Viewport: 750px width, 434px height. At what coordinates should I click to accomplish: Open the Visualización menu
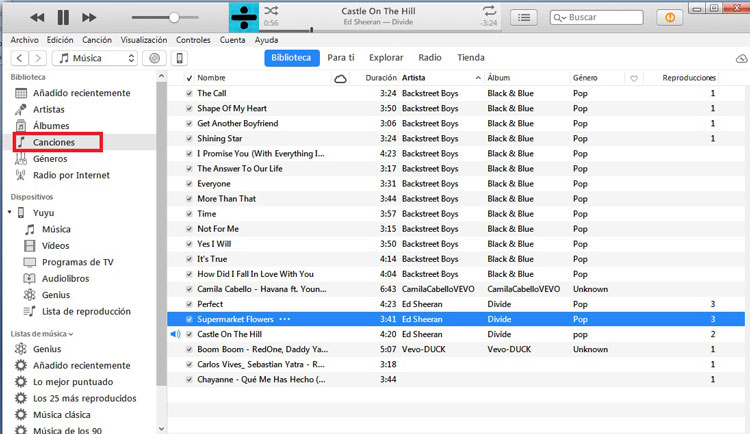click(x=143, y=40)
